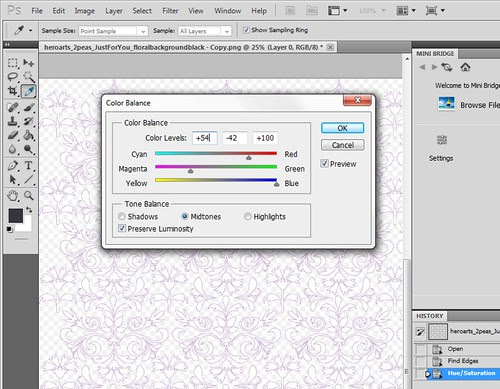Select the Lasso tool
Viewport: 500px width, 389px height.
(x=13, y=77)
